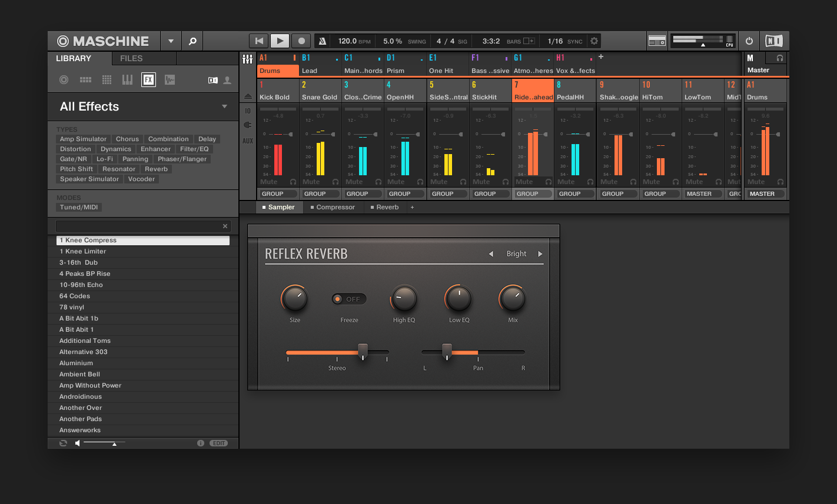This screenshot has height=504, width=837.
Task: Show user content icon
Action: 227,81
